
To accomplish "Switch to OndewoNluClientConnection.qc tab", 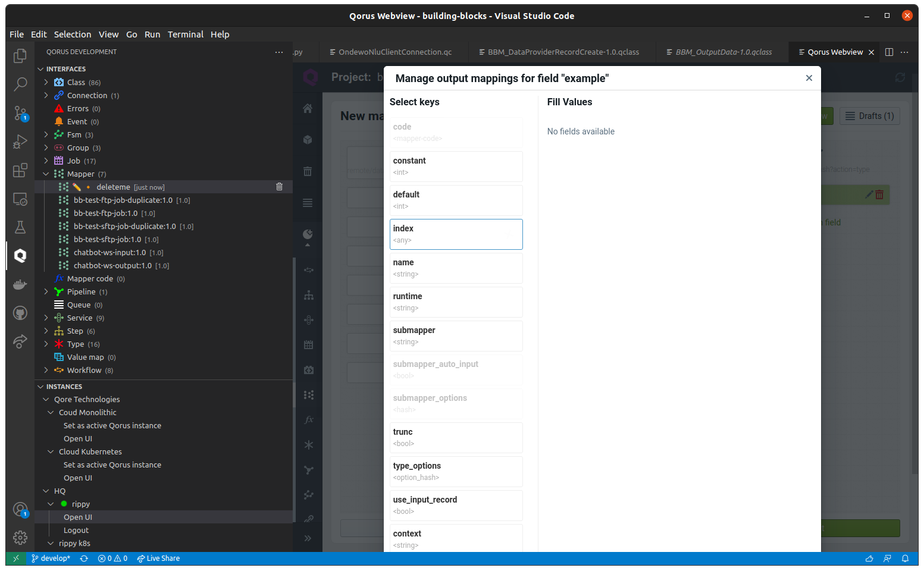I will pyautogui.click(x=395, y=52).
